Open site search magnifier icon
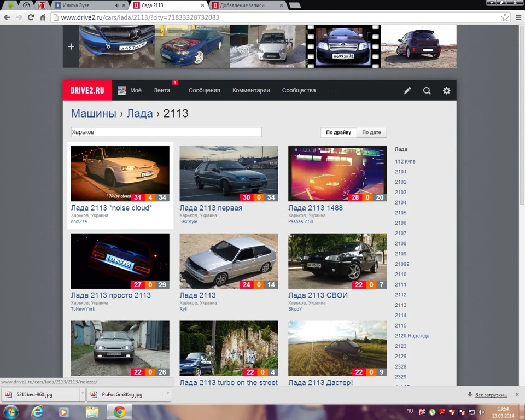 click(427, 90)
